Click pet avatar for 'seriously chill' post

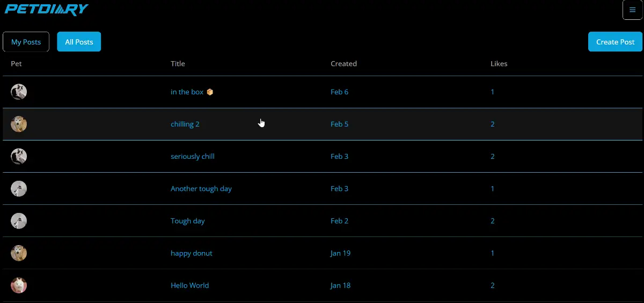19,157
